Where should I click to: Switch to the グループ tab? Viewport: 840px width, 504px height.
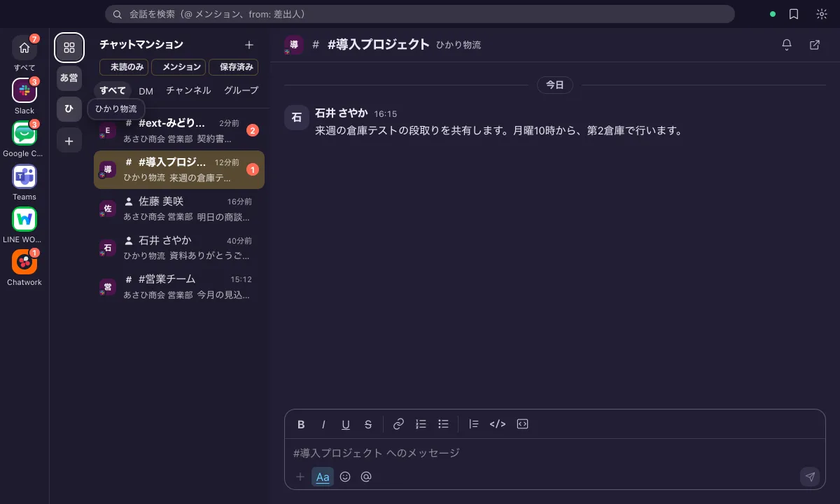pyautogui.click(x=241, y=91)
